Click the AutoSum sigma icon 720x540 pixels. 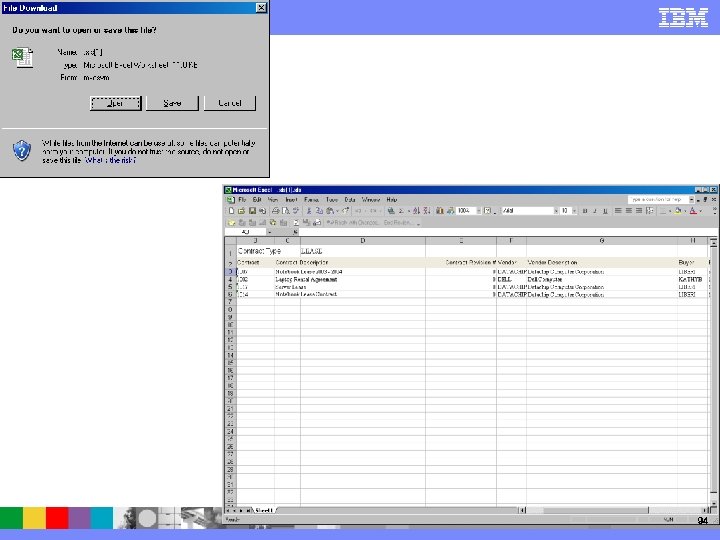pyautogui.click(x=401, y=211)
